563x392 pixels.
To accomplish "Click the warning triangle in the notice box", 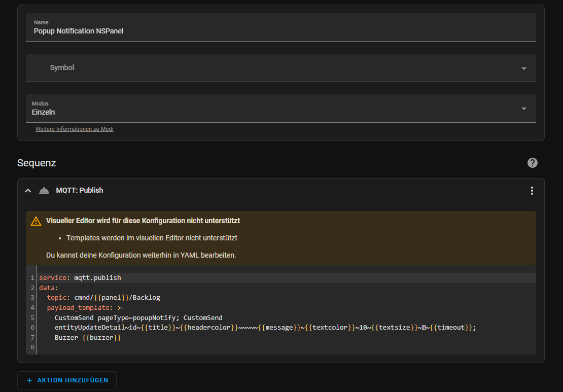I will [36, 221].
